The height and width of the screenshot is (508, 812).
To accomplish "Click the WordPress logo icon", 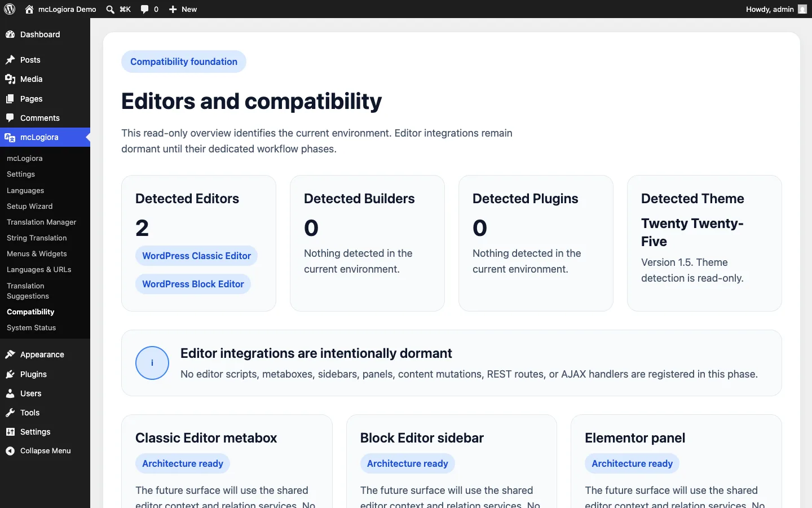I will pos(10,9).
